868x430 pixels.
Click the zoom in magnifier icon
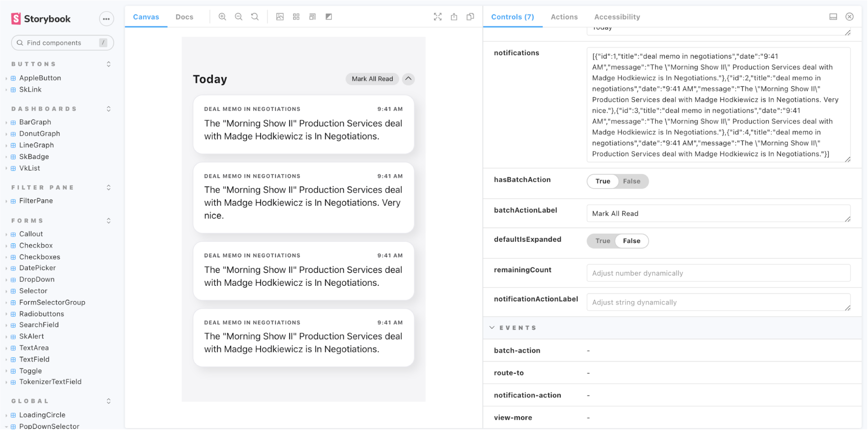point(222,17)
